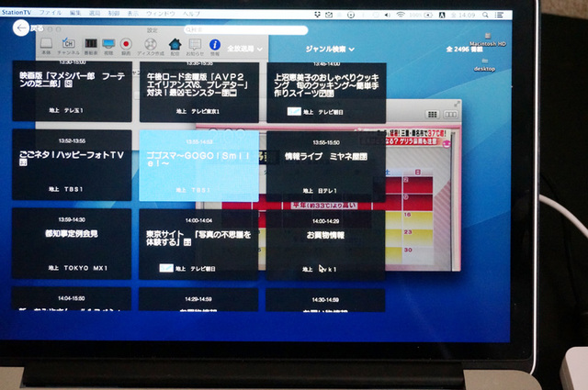Click the back arrow button
The image size is (588, 390).
(x=20, y=28)
